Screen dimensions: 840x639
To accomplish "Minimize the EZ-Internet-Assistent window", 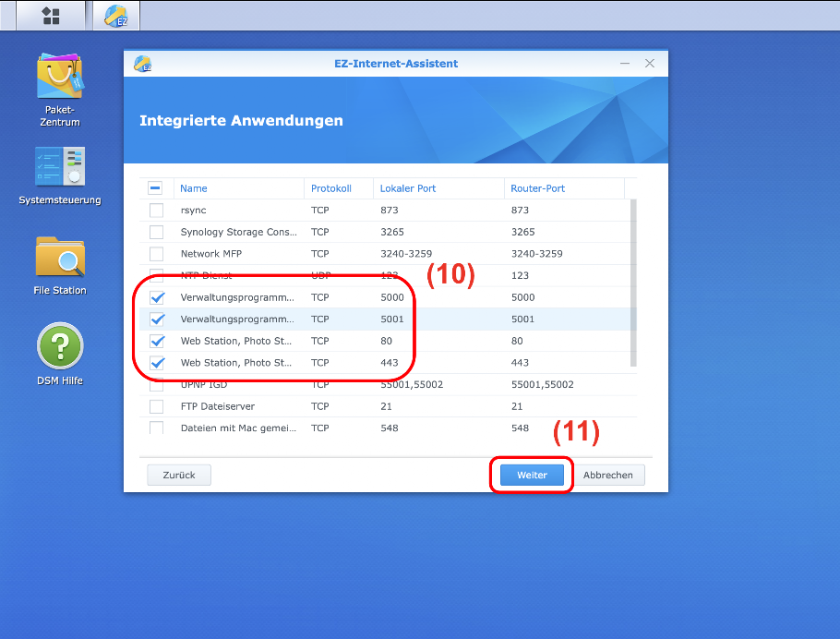I will pyautogui.click(x=625, y=64).
